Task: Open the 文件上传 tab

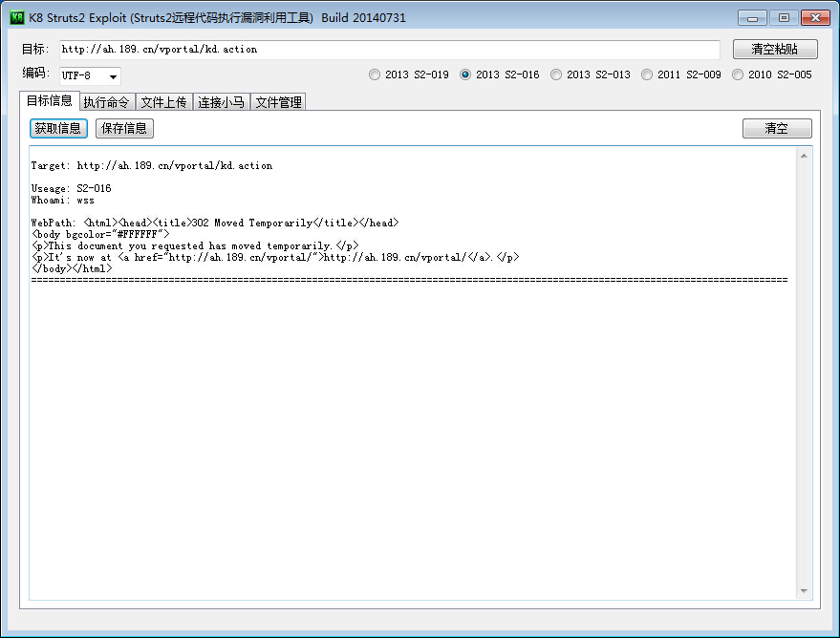Action: (164, 102)
